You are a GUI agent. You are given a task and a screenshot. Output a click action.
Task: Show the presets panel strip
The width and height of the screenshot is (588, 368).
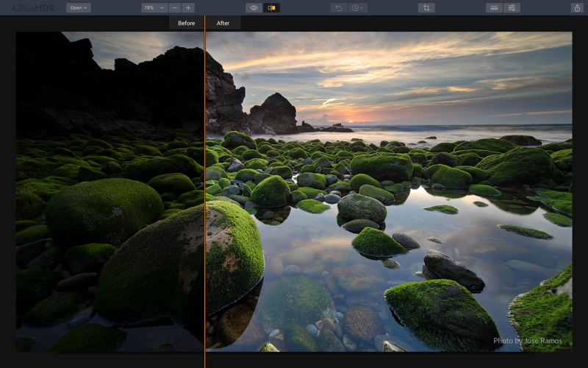494,7
